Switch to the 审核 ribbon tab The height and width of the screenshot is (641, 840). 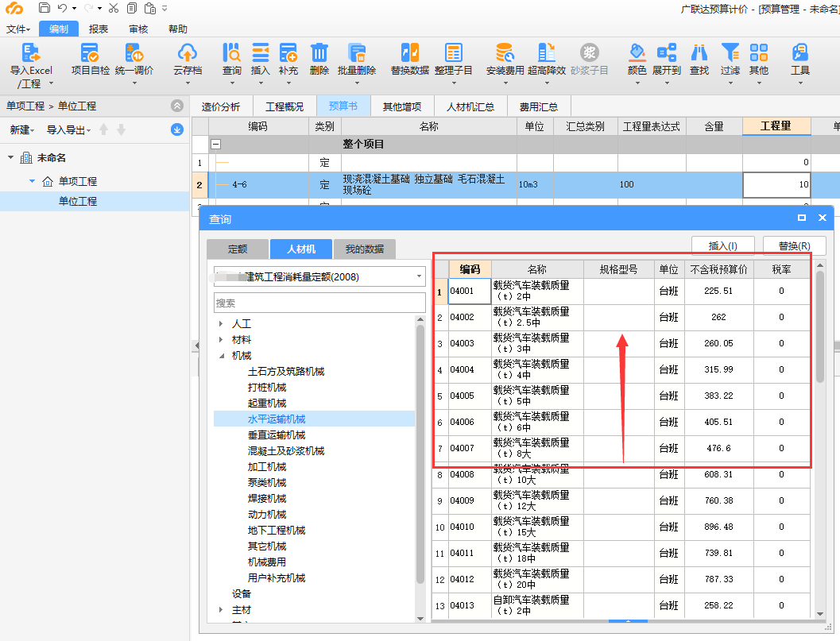point(138,29)
